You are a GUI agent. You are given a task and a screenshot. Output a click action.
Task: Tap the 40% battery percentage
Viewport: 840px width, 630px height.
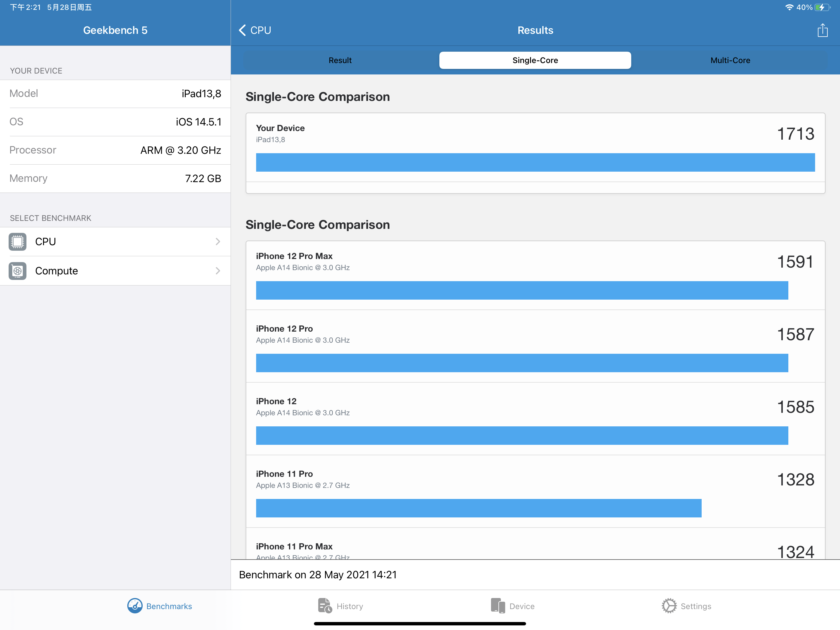tap(805, 7)
